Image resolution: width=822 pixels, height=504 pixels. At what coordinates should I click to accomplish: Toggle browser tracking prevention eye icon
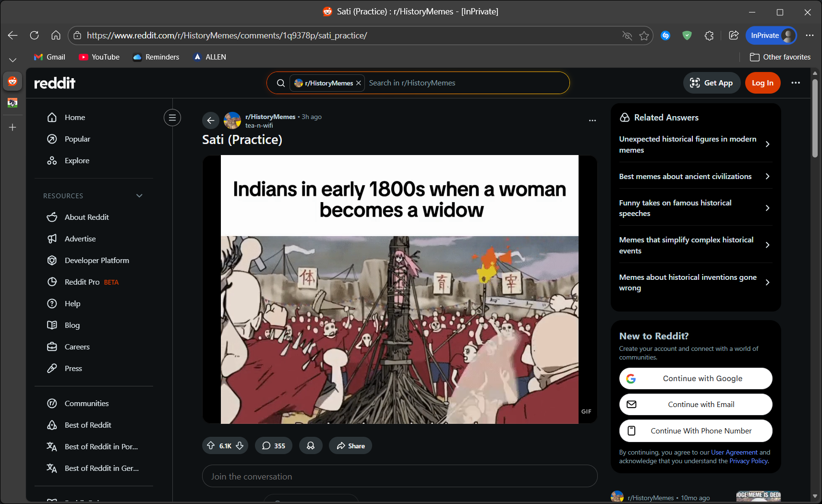coord(627,36)
